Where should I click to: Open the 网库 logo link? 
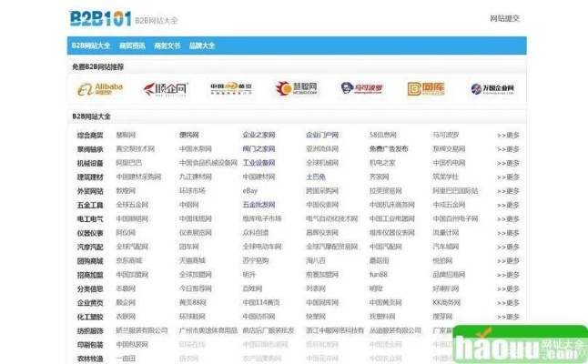click(x=427, y=88)
